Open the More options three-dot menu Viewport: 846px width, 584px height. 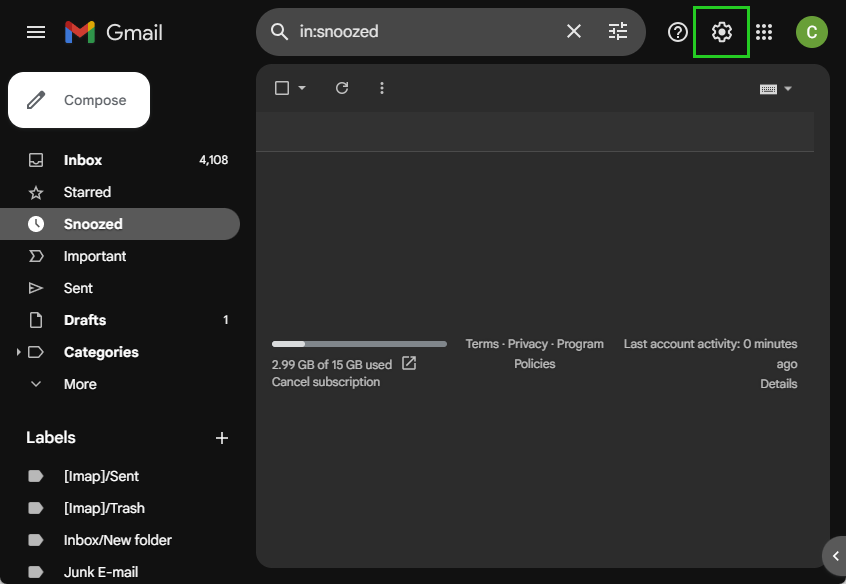click(382, 88)
